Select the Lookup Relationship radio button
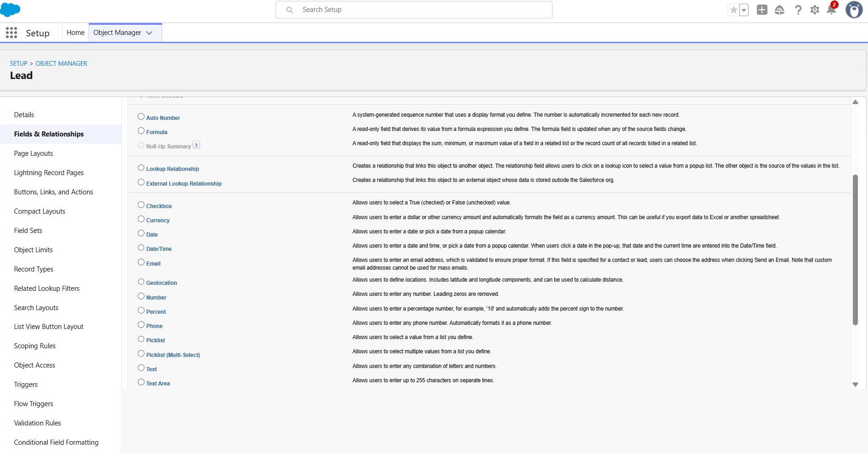The image size is (868, 453). [141, 168]
